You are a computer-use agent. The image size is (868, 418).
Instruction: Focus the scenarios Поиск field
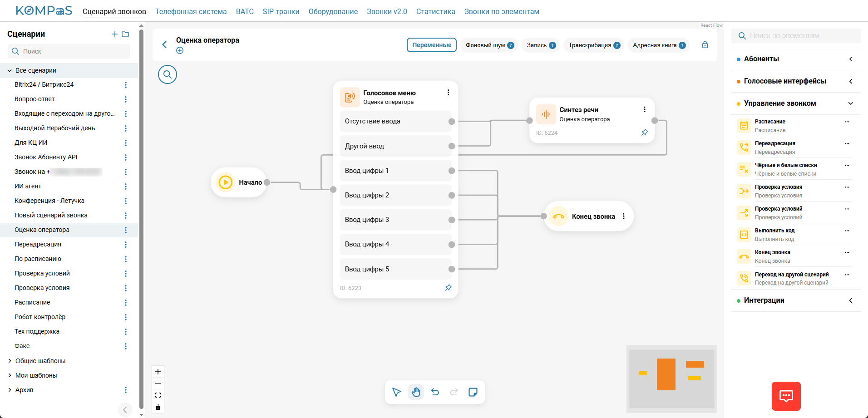point(69,51)
